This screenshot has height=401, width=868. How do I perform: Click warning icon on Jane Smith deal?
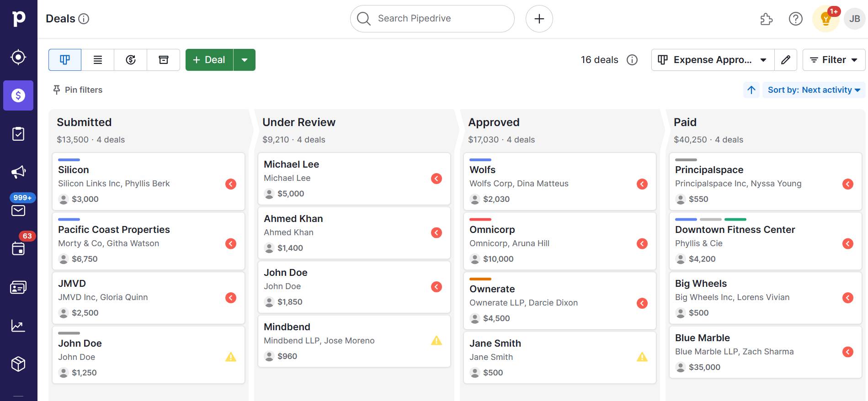[642, 357]
